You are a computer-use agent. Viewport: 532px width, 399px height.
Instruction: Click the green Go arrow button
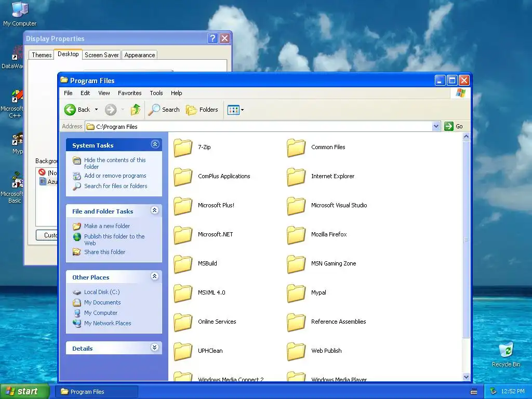(449, 126)
